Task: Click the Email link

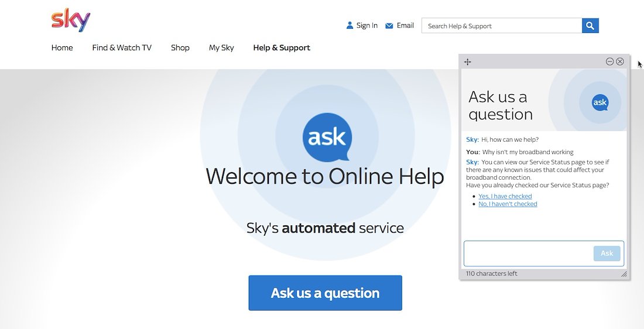Action: click(405, 26)
